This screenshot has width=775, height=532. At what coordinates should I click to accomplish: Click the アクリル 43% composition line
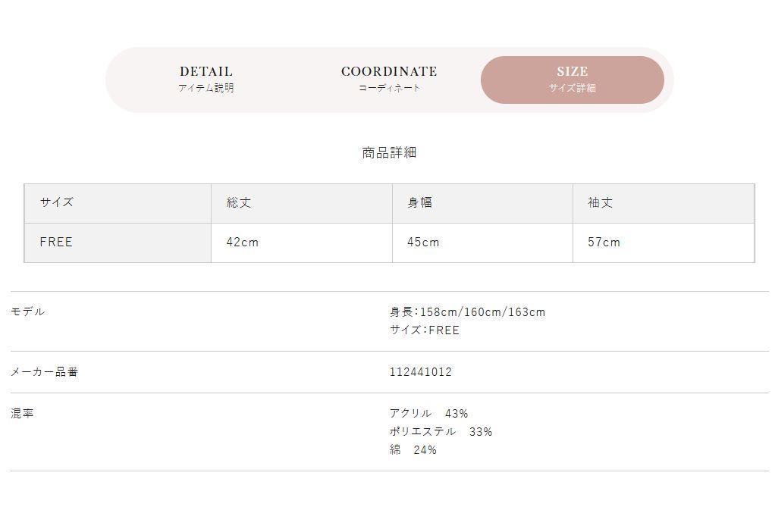coord(428,414)
